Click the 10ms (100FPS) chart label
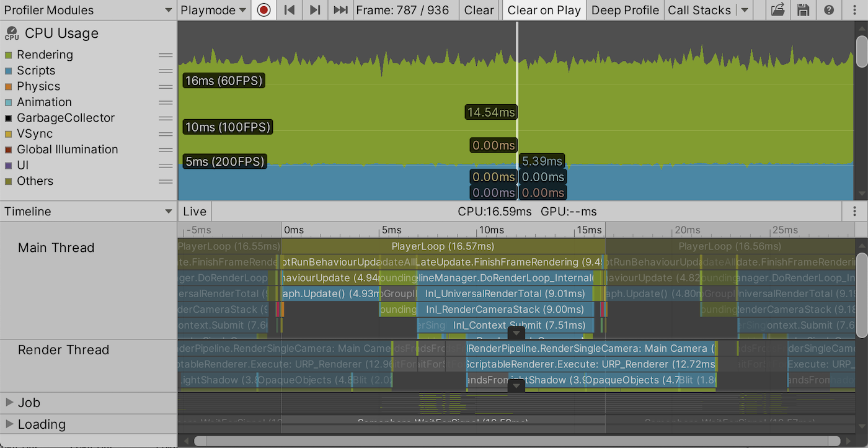 coord(228,127)
